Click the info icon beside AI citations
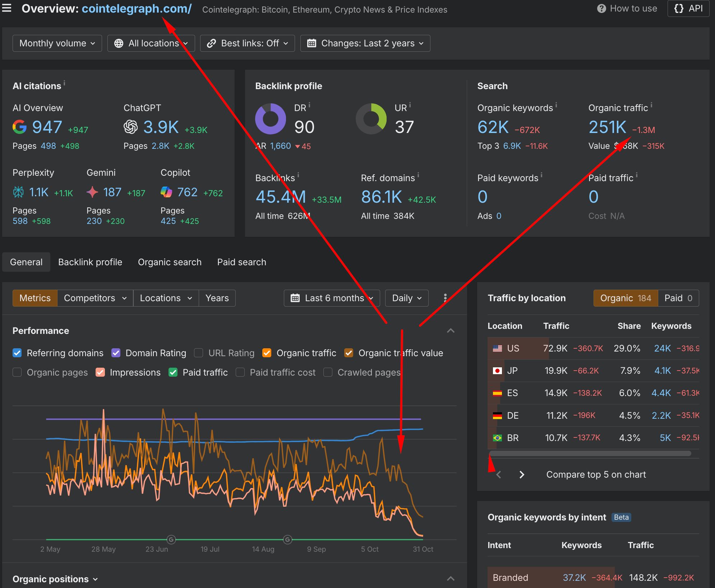The width and height of the screenshot is (715, 588). pyautogui.click(x=64, y=83)
